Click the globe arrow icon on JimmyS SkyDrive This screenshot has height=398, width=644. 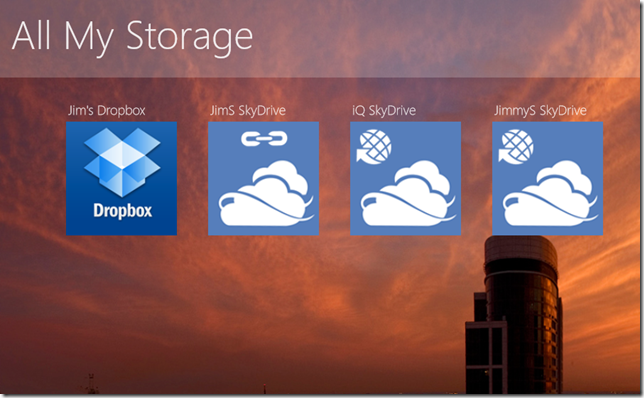click(x=516, y=147)
